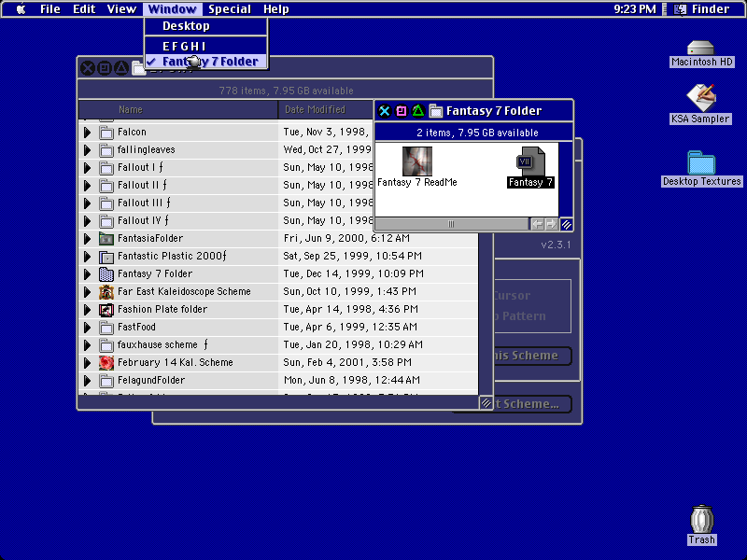Open the View menu
747x560 pixels.
pos(121,9)
